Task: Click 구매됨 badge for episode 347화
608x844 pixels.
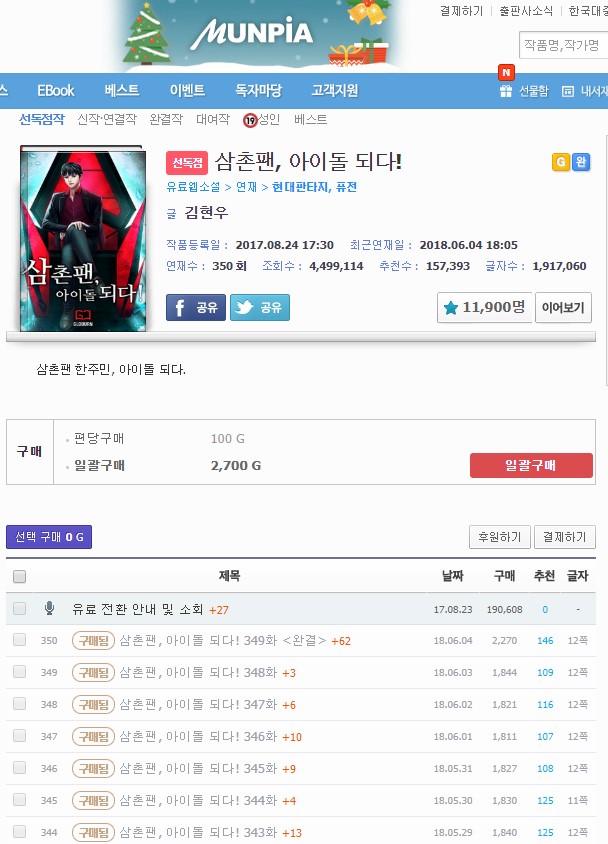Action: pos(93,705)
